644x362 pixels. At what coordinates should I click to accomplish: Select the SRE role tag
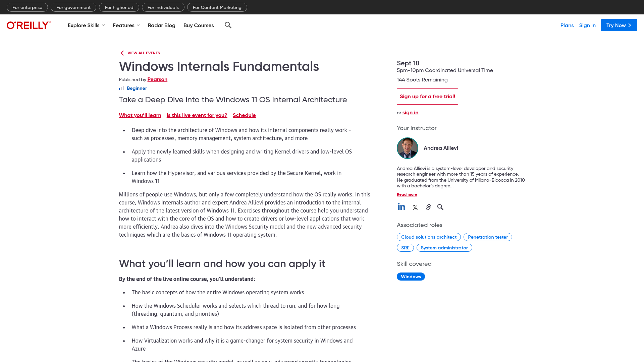point(405,248)
